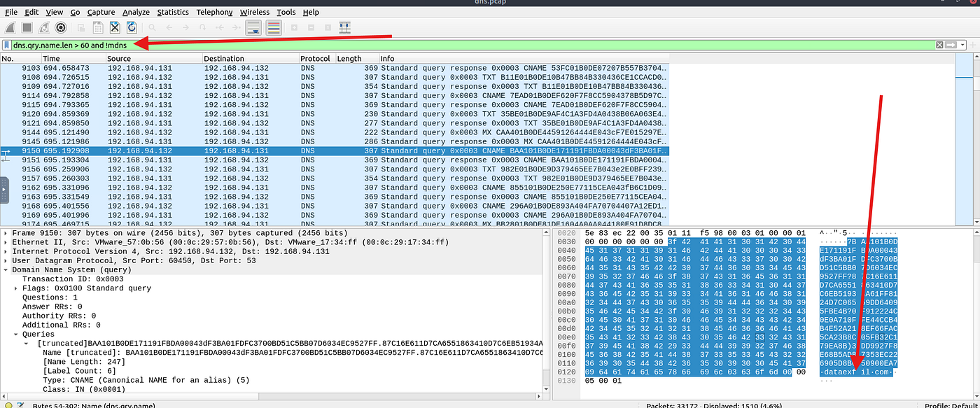Clear the display filter X button
980x408 pixels.
940,45
